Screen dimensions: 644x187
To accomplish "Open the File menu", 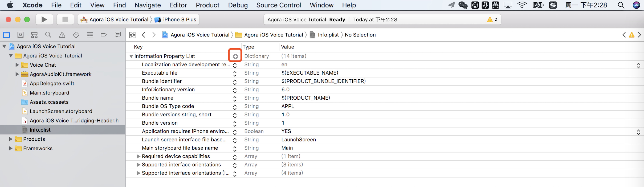I will click(56, 5).
